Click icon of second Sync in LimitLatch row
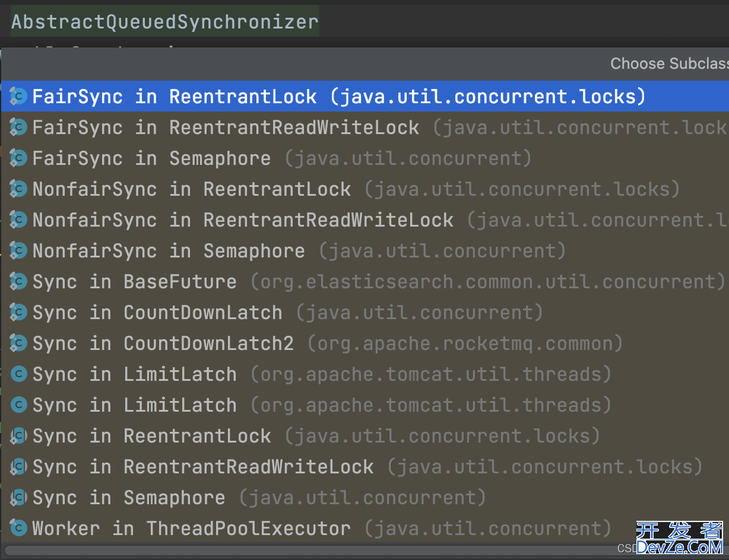The width and height of the screenshot is (729, 560). click(x=18, y=405)
